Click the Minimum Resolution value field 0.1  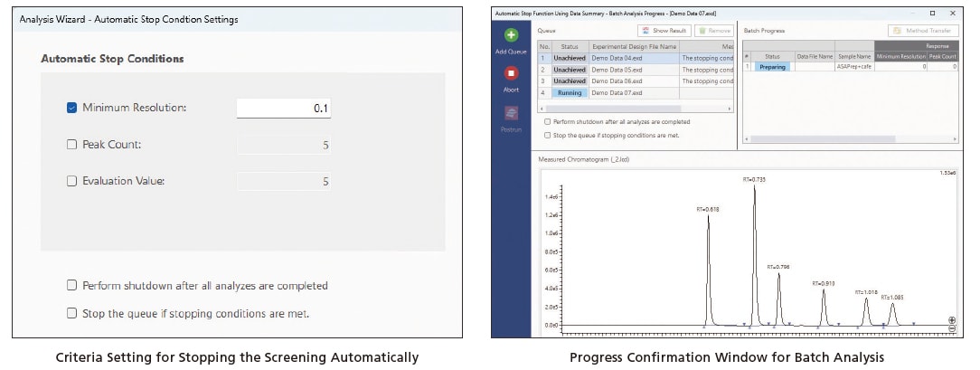[x=284, y=109]
